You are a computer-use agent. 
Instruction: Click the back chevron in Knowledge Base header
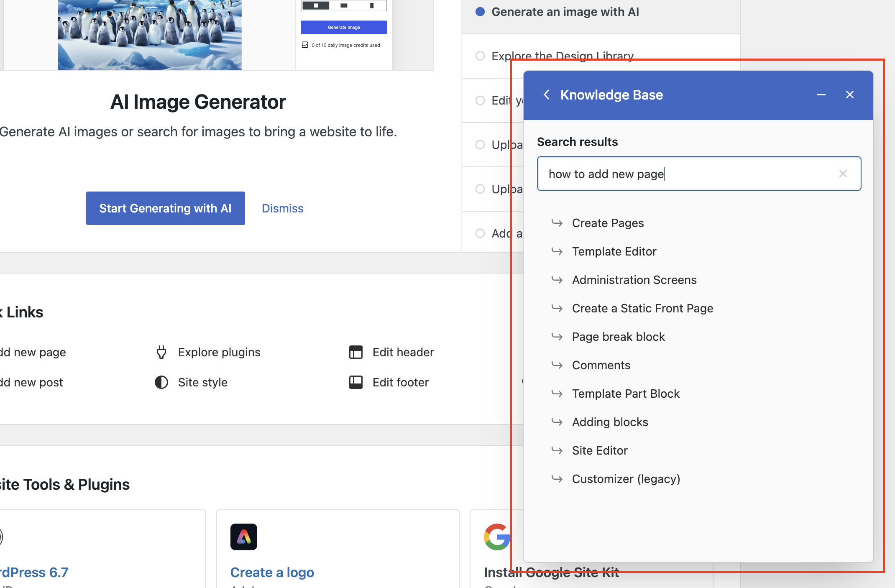point(547,95)
